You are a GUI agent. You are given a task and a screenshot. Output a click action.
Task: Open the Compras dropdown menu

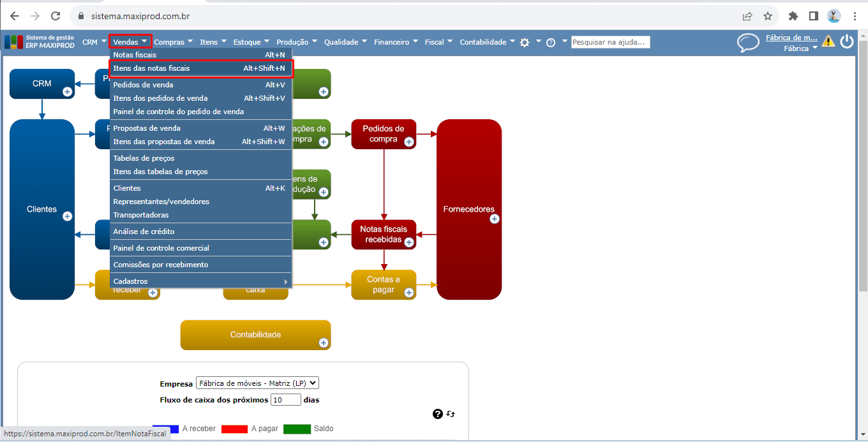174,42
